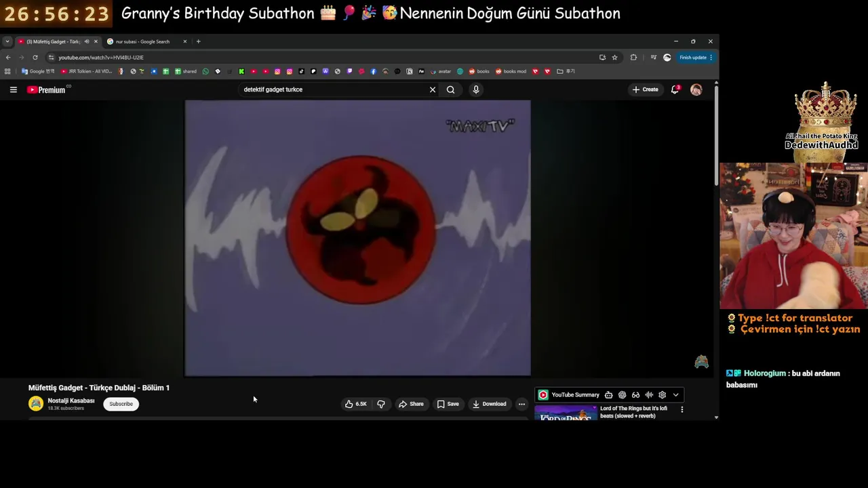Click the install app icon in address bar
868x488 pixels.
point(602,58)
